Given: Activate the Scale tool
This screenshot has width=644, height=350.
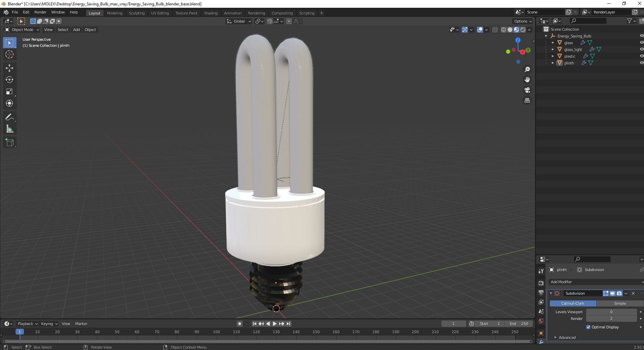Looking at the screenshot, I should [x=9, y=91].
